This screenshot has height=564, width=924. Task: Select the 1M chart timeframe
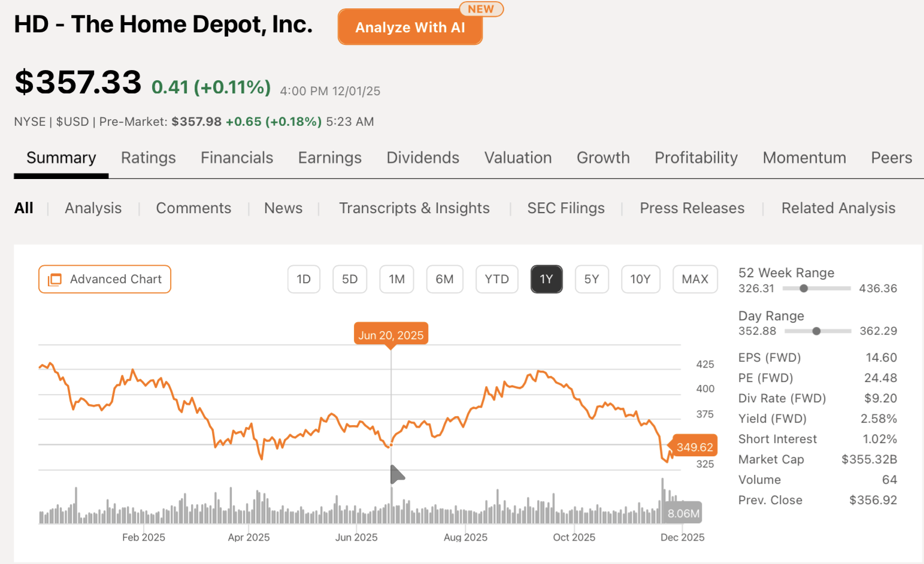396,279
